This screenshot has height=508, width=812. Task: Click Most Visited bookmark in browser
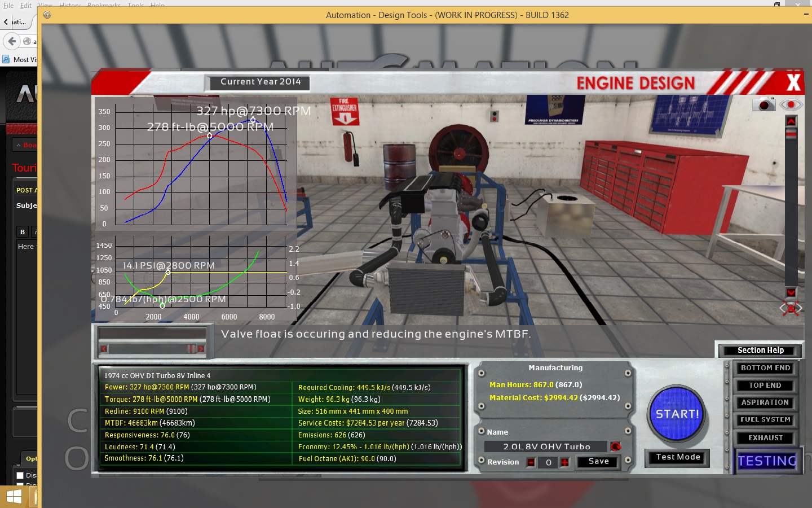click(20, 59)
